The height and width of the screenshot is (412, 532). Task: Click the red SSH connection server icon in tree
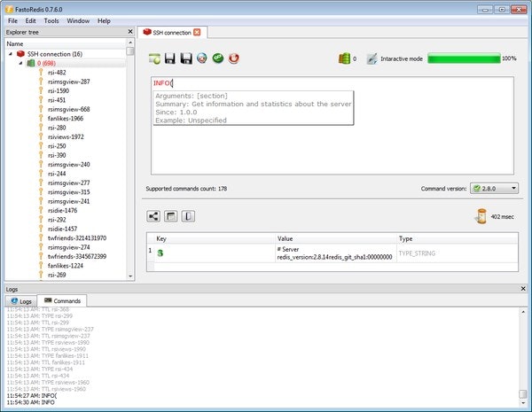click(20, 54)
